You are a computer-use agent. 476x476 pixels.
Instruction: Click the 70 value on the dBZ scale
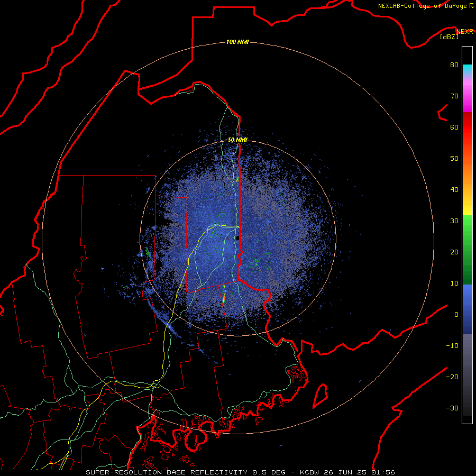click(x=454, y=96)
